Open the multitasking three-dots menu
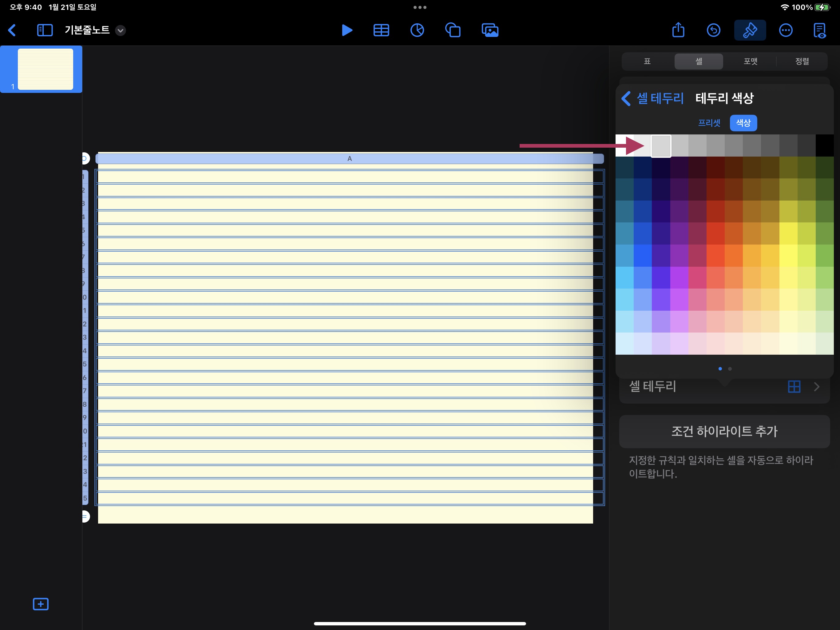 click(x=420, y=7)
